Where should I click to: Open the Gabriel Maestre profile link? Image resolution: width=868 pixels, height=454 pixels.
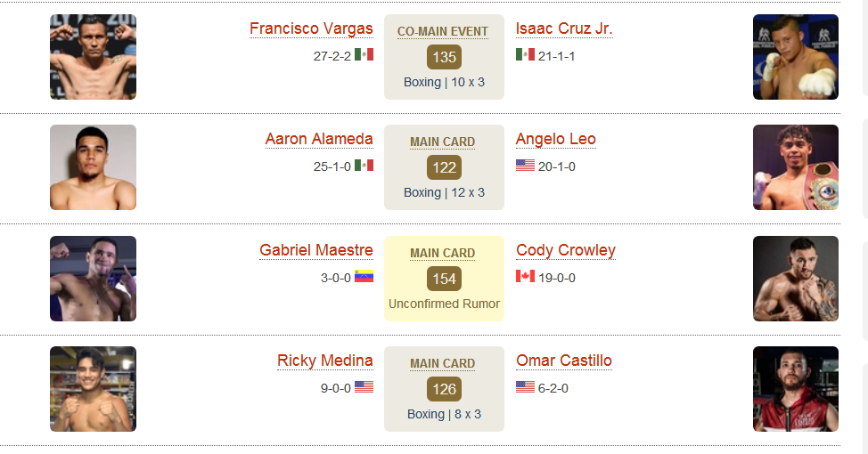[316, 250]
